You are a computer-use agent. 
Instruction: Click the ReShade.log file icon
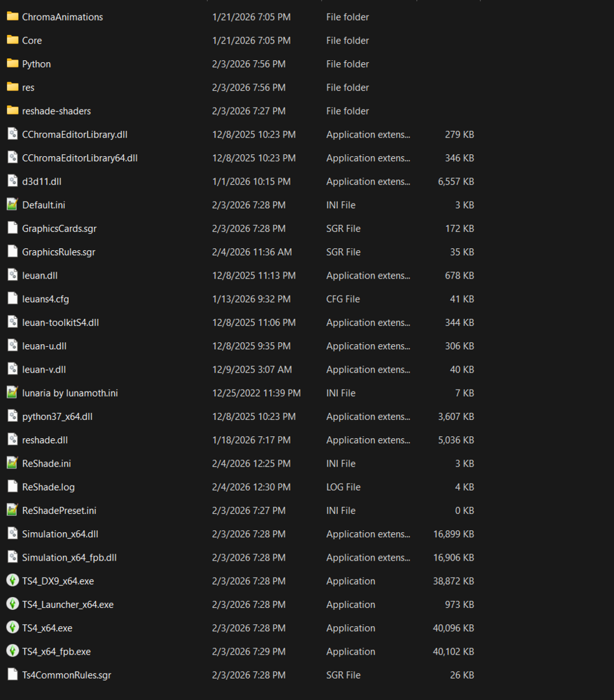(x=12, y=487)
